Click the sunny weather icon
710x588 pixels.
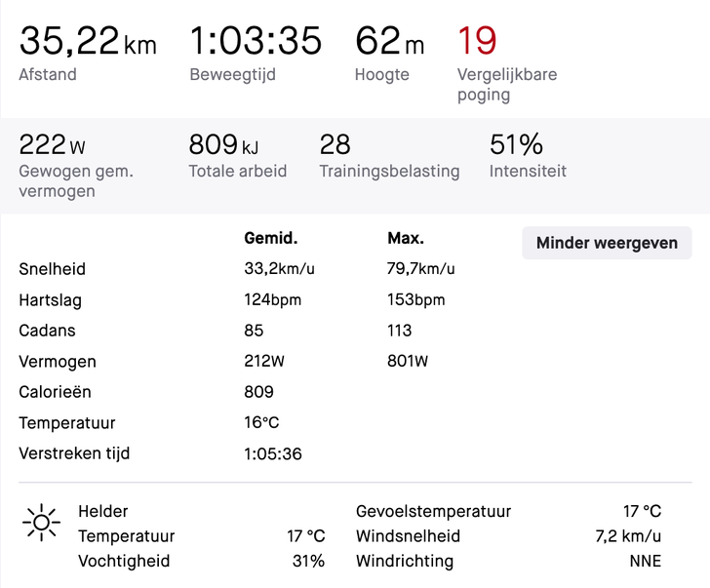coord(41,524)
